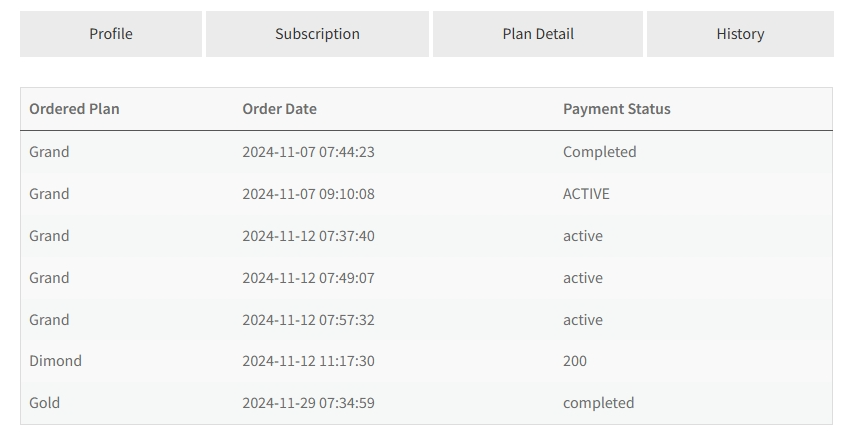The height and width of the screenshot is (435, 848).
Task: Open the Profile tab
Action: tap(111, 34)
